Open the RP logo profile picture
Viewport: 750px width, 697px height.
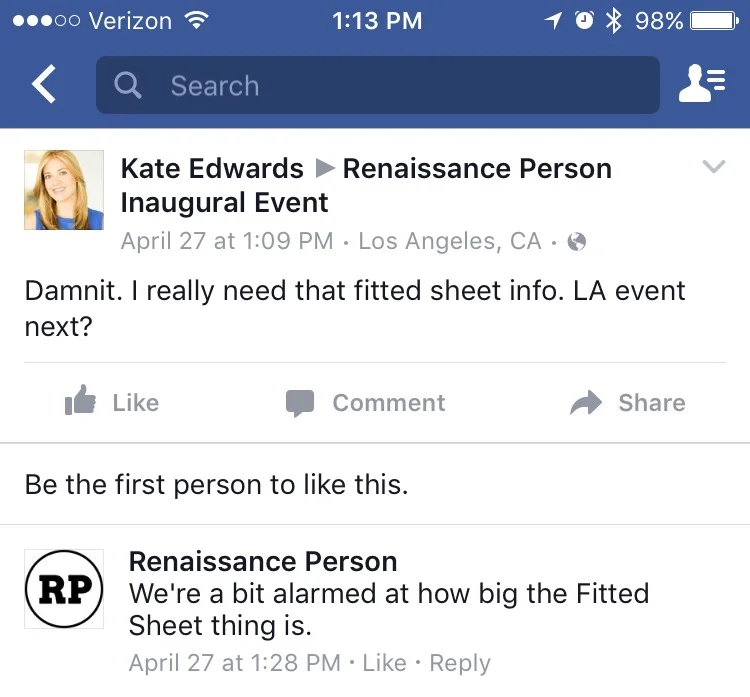[x=64, y=589]
